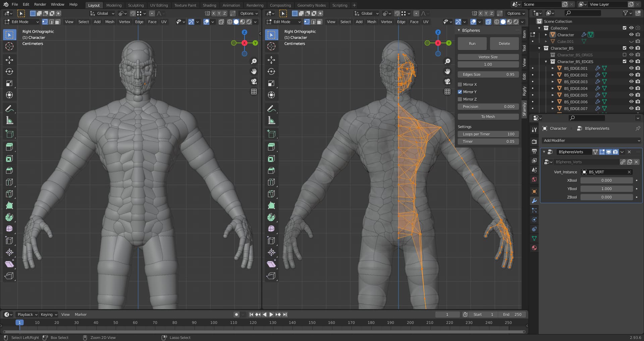Enable the Mirror X checkbox
644x341 pixels.
pos(461,84)
